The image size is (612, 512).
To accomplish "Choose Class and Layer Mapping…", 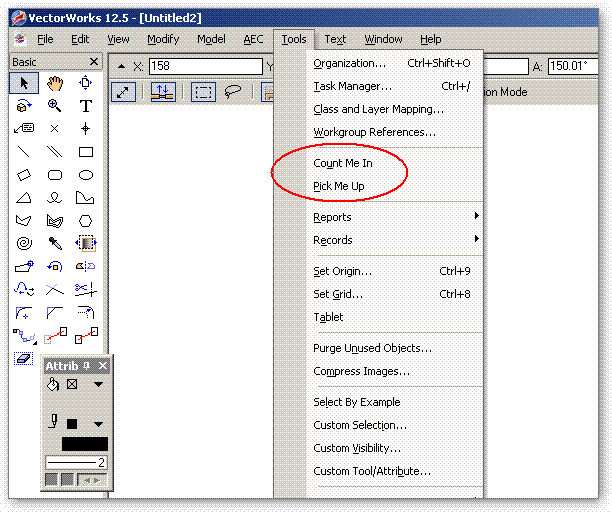I will point(395,109).
